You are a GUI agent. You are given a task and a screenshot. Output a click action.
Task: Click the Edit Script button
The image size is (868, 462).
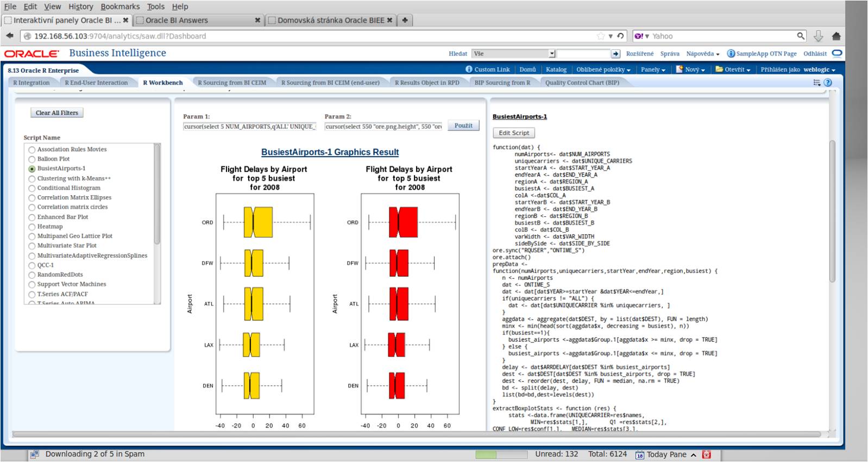click(514, 133)
